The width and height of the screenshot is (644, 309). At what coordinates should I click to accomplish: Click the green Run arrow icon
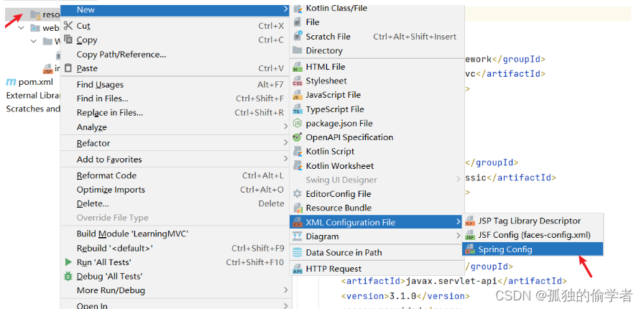[68, 262]
